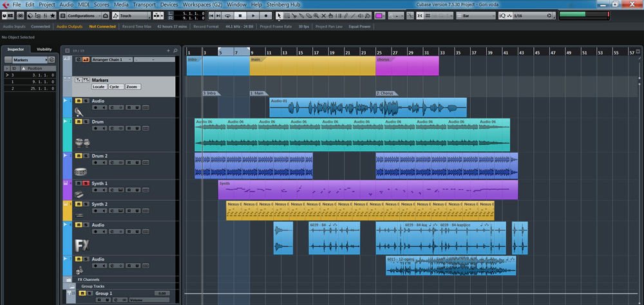Open the Bar grid type dropdown

click(476, 15)
